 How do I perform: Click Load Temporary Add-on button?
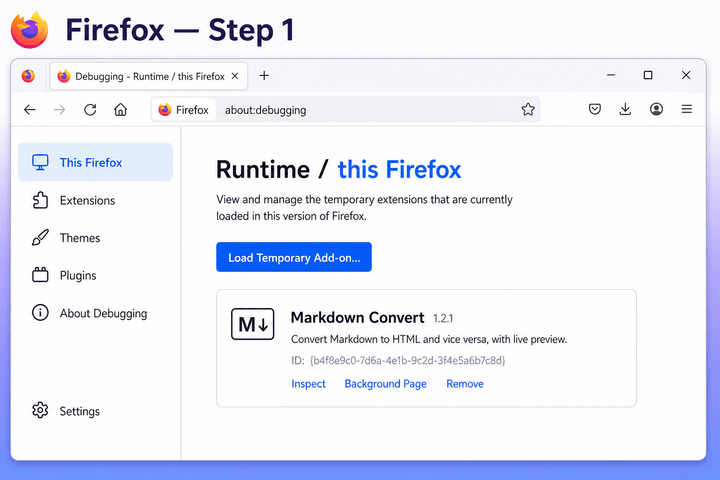[294, 257]
